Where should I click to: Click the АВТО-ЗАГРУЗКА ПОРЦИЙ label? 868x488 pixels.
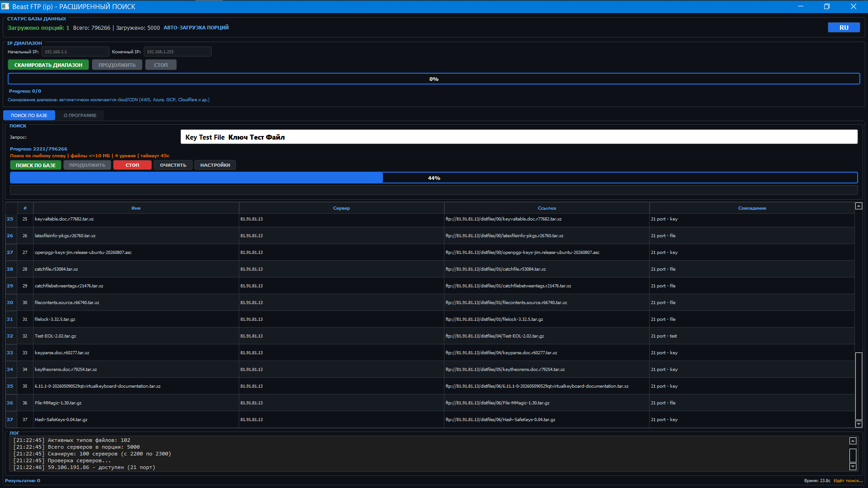[196, 28]
